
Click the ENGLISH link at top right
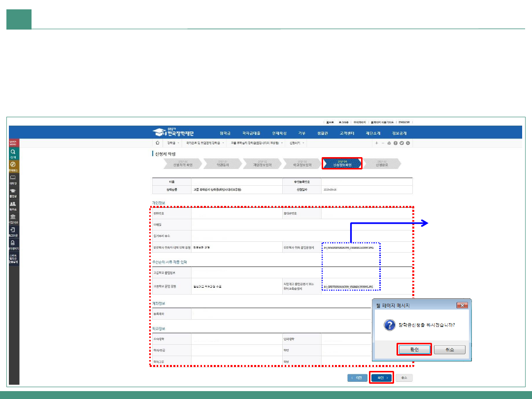click(x=404, y=122)
